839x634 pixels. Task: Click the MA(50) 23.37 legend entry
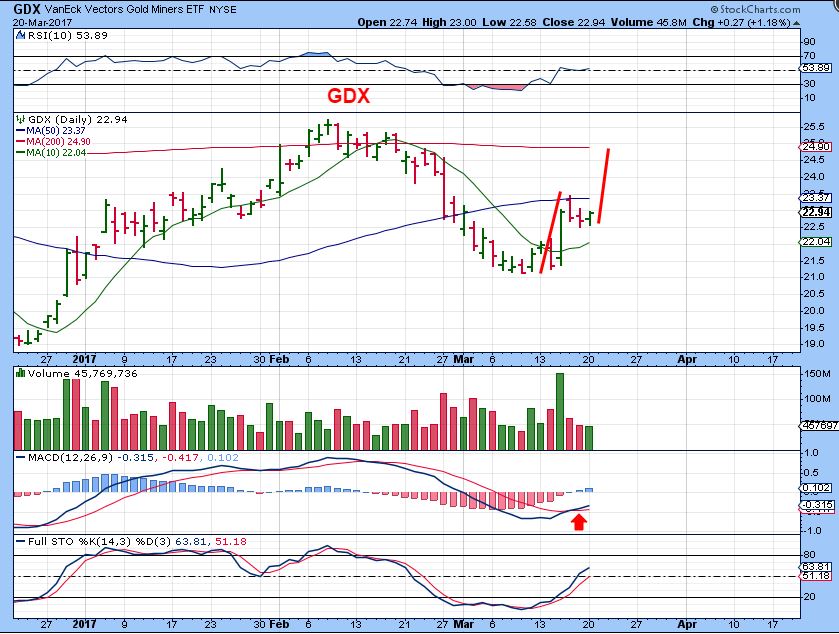tap(51, 131)
